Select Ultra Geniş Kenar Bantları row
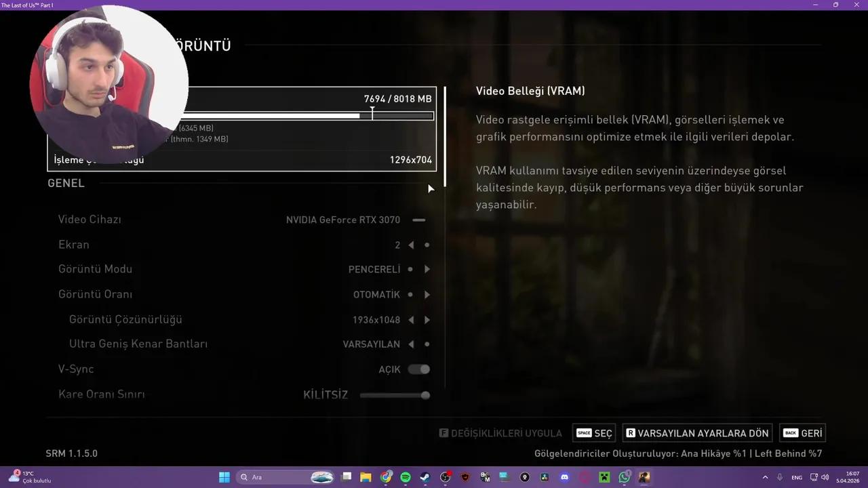The width and height of the screenshot is (868, 488). (x=242, y=344)
